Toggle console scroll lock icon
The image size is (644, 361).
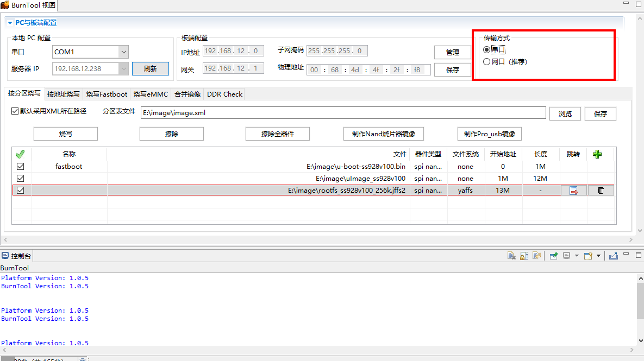524,256
